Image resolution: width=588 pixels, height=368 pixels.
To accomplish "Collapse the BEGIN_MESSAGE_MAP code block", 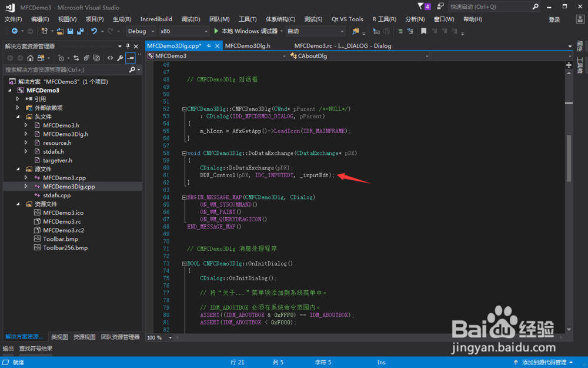I will coord(184,197).
